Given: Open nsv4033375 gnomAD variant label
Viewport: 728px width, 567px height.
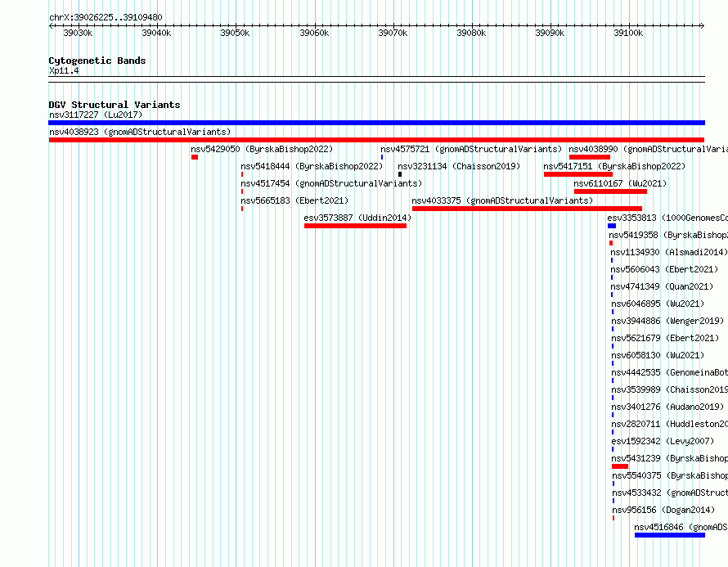Looking at the screenshot, I should pyautogui.click(x=502, y=200).
